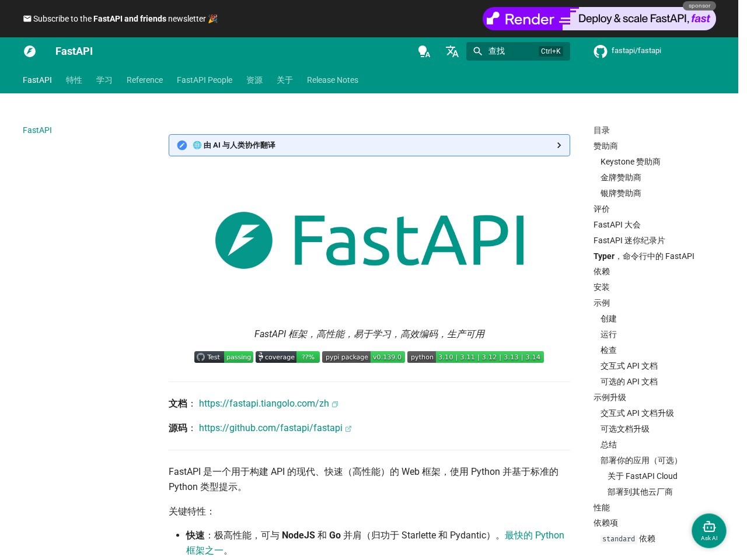Click the python versions badge
This screenshot has width=747, height=560.
(x=476, y=357)
